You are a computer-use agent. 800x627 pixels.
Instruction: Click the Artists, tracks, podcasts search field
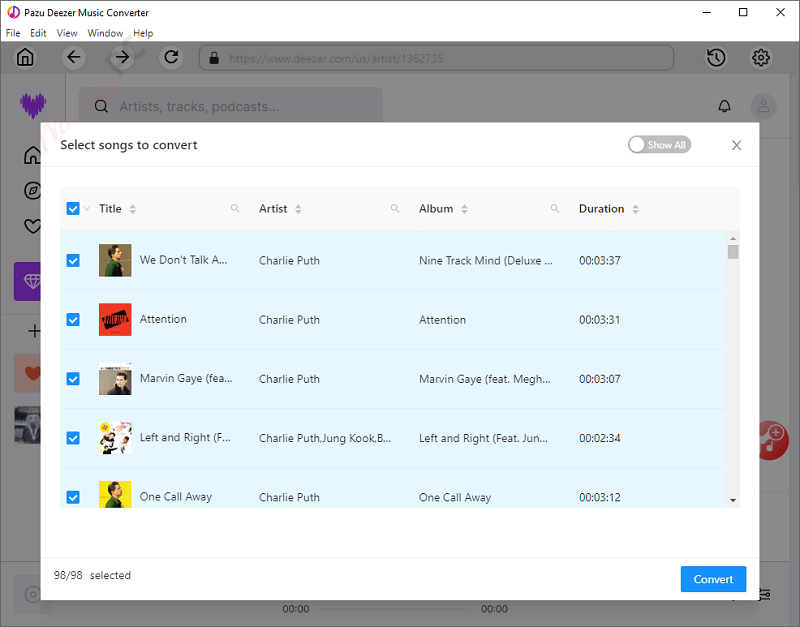point(231,106)
